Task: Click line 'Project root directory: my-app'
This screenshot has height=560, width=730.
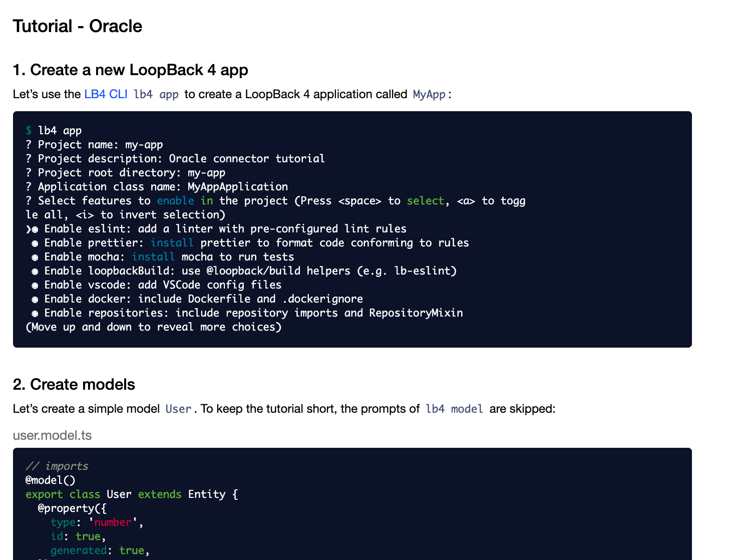Action: coord(126,173)
